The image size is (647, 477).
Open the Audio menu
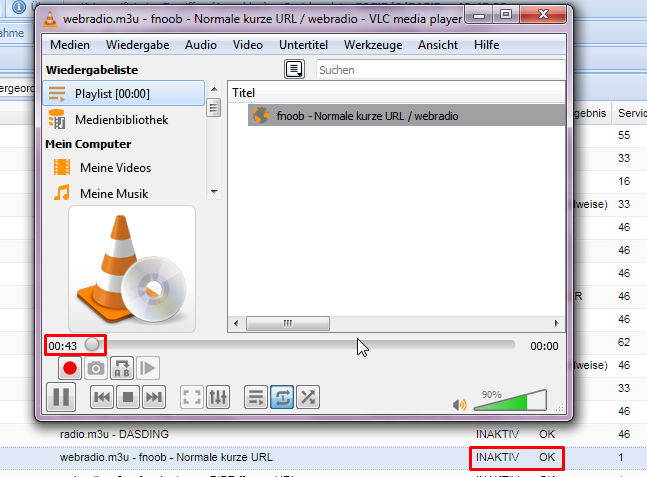tap(201, 45)
